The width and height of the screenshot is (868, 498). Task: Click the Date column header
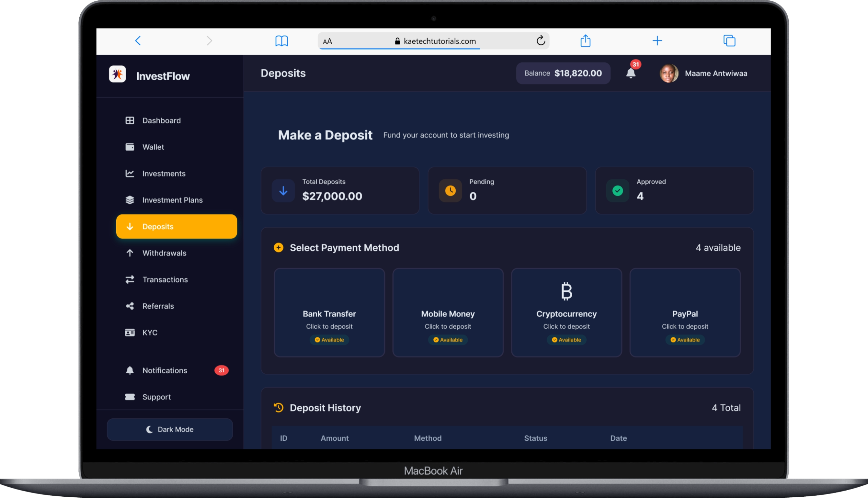[x=618, y=438]
